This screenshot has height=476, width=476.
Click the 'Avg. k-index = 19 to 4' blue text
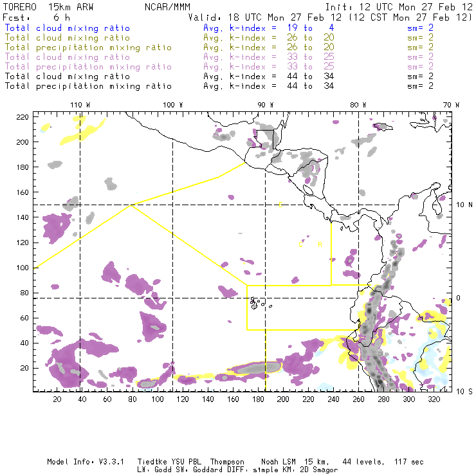click(269, 28)
